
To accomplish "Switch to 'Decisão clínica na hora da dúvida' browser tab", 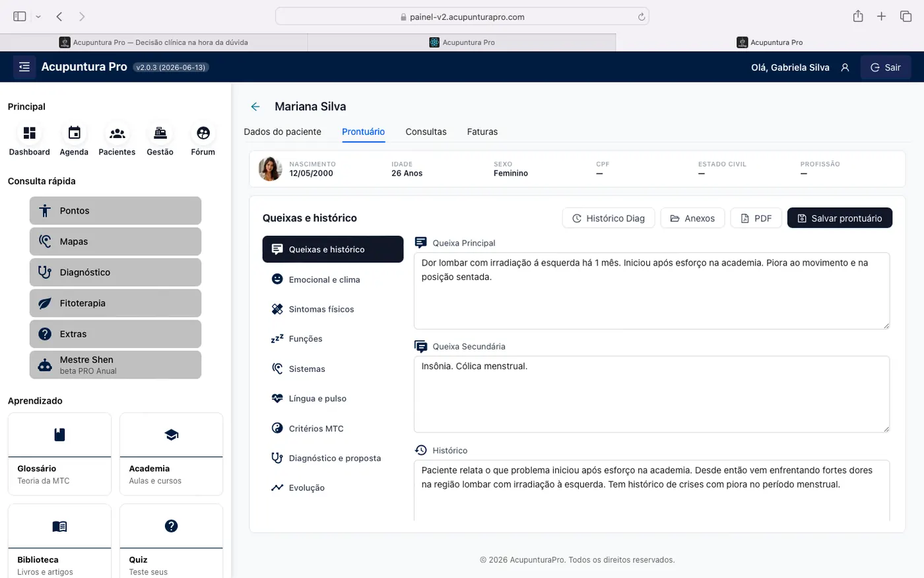I will point(154,42).
